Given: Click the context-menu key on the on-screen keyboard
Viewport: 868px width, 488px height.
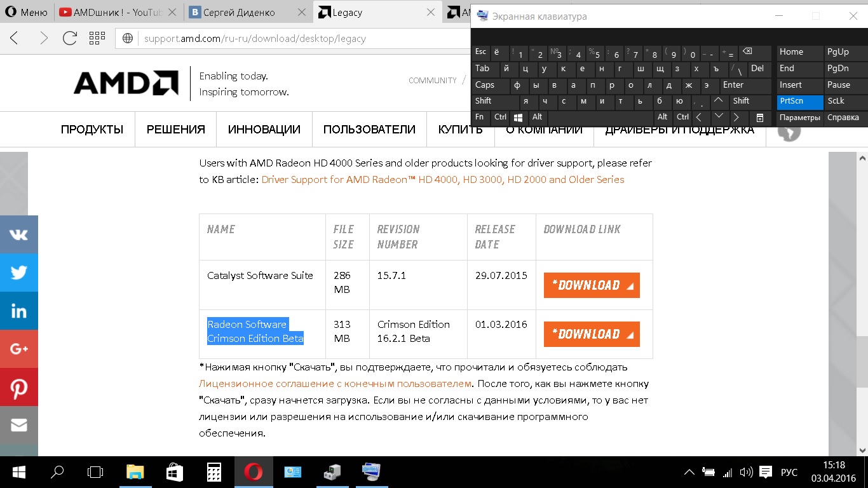Looking at the screenshot, I should coord(759,118).
